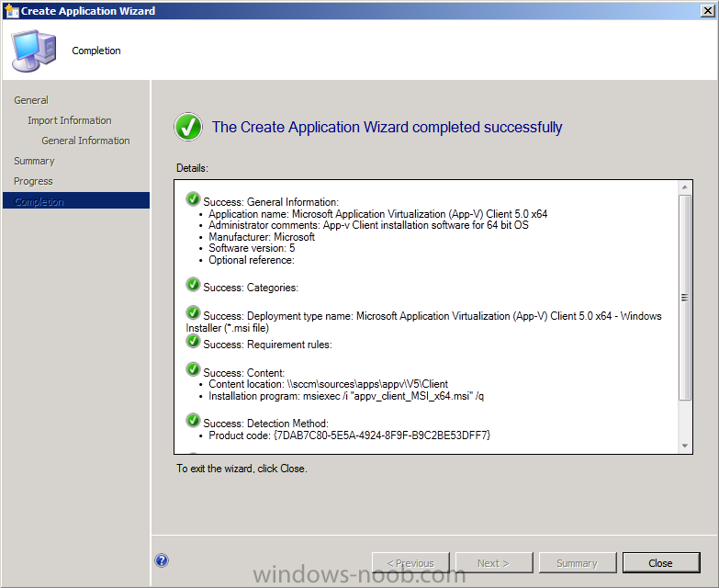Click the Details: label
Screen dimensions: 719x588
192,168
